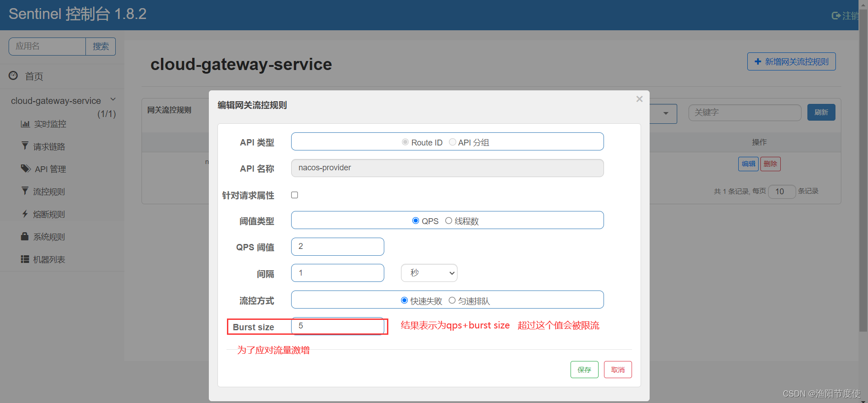Open 首页 in the sidebar

[x=34, y=76]
